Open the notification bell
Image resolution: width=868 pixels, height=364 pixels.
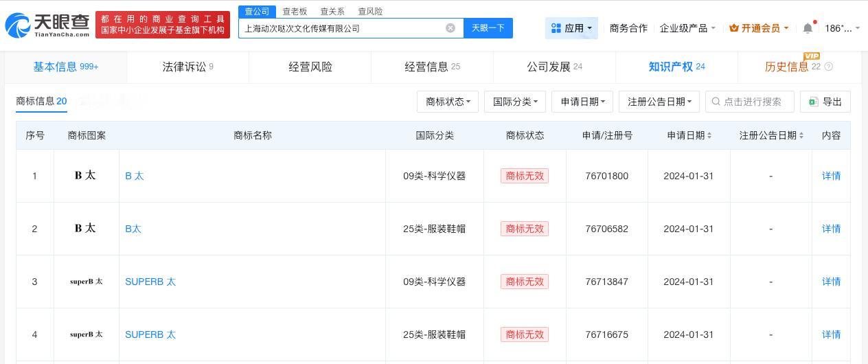(x=808, y=28)
